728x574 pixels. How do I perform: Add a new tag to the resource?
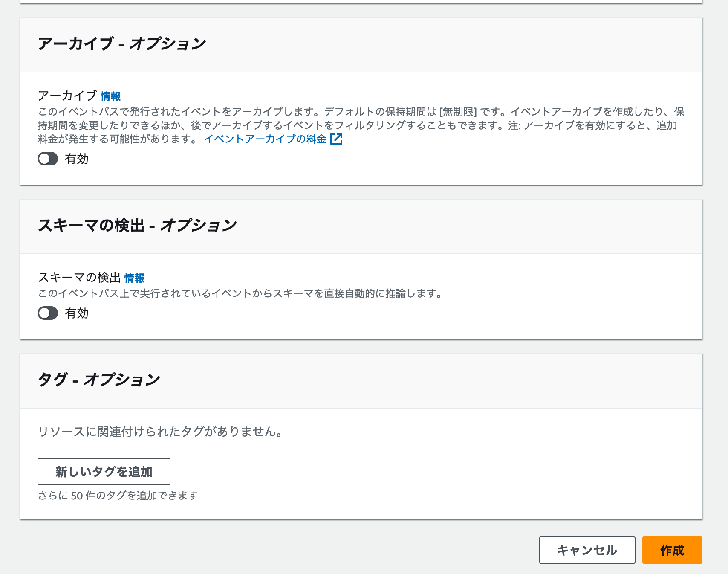tap(104, 472)
